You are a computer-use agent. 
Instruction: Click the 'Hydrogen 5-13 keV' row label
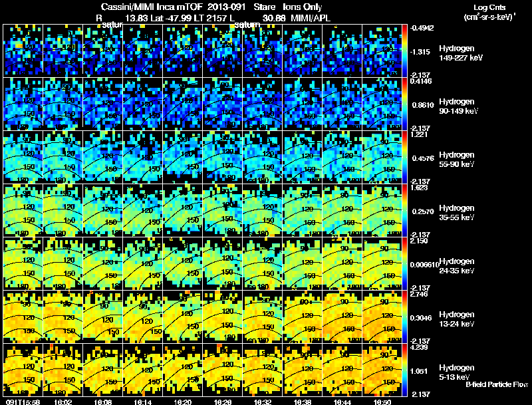(x=457, y=372)
